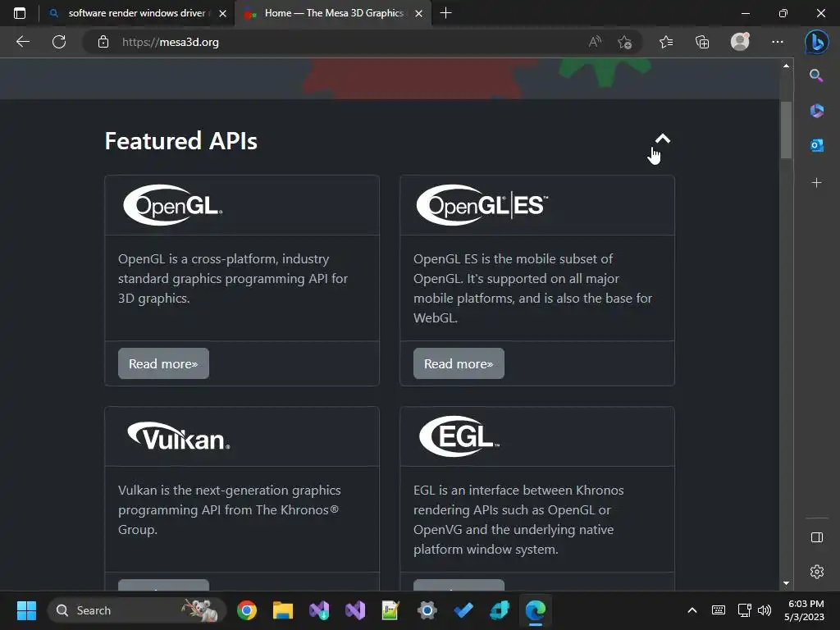Open Microsoft 365 in the sidebar
The height and width of the screenshot is (630, 840).
[816, 111]
